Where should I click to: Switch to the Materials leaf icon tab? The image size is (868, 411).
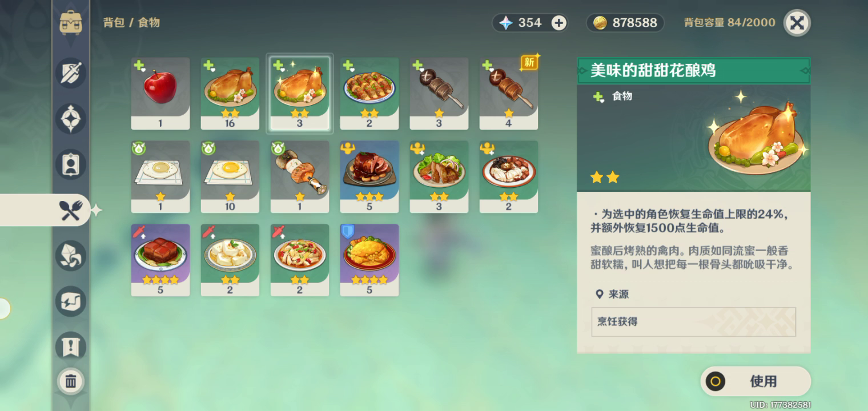coord(71,256)
